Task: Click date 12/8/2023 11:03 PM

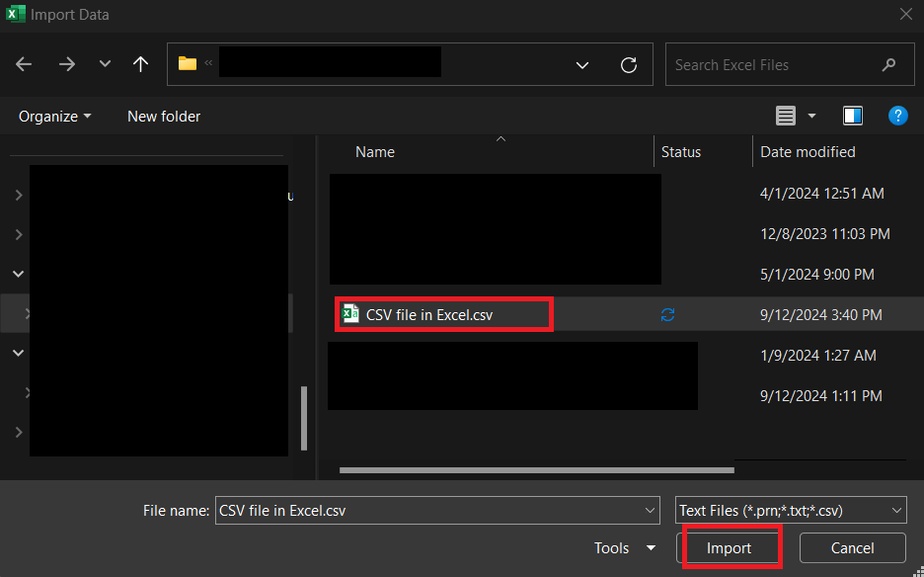Action: pos(825,234)
